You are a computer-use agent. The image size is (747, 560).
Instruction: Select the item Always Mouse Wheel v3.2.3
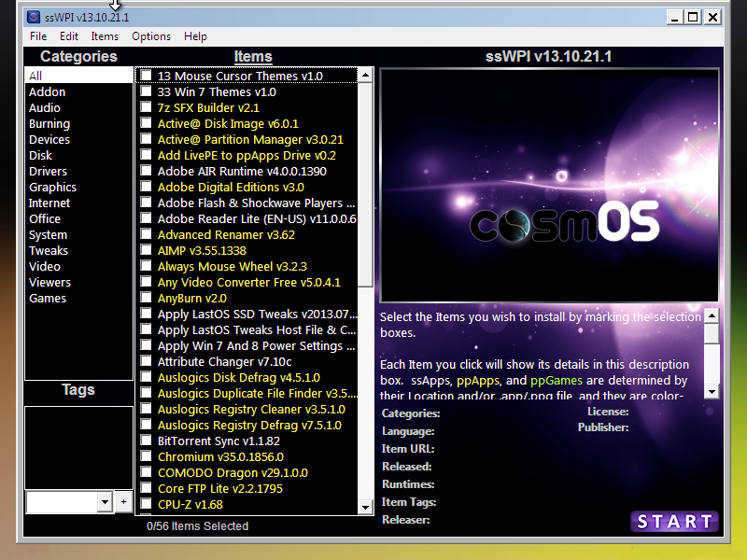tap(233, 266)
